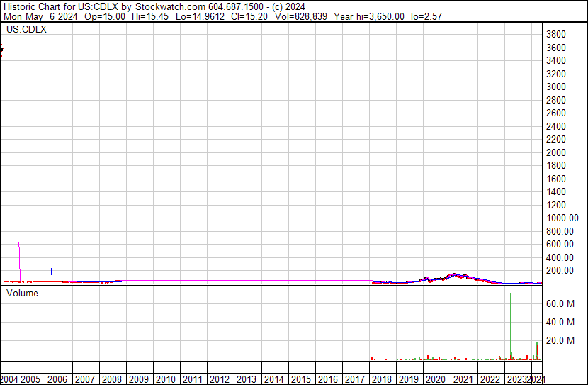Click the 2021 year label on the axis
The height and width of the screenshot is (385, 588).
(463, 379)
